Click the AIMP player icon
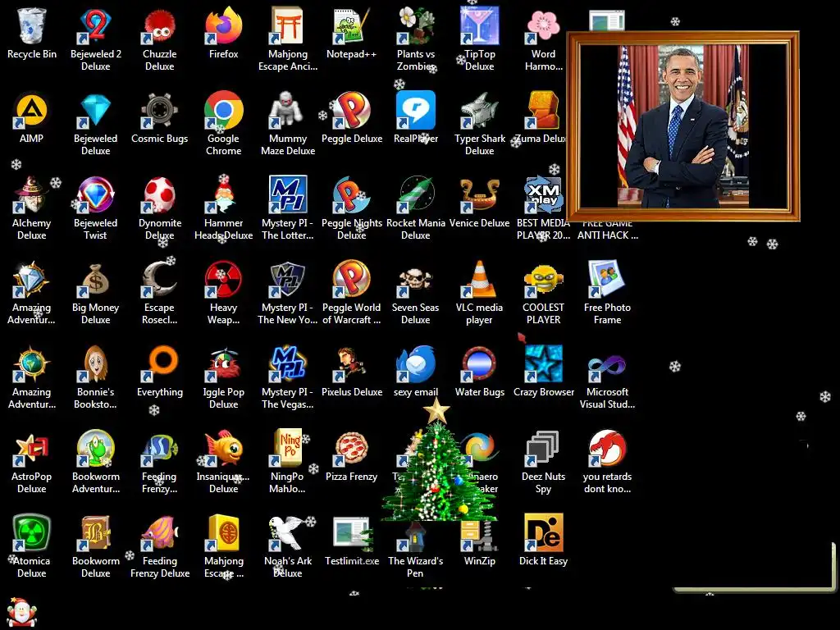The height and width of the screenshot is (630, 840). coord(32,111)
